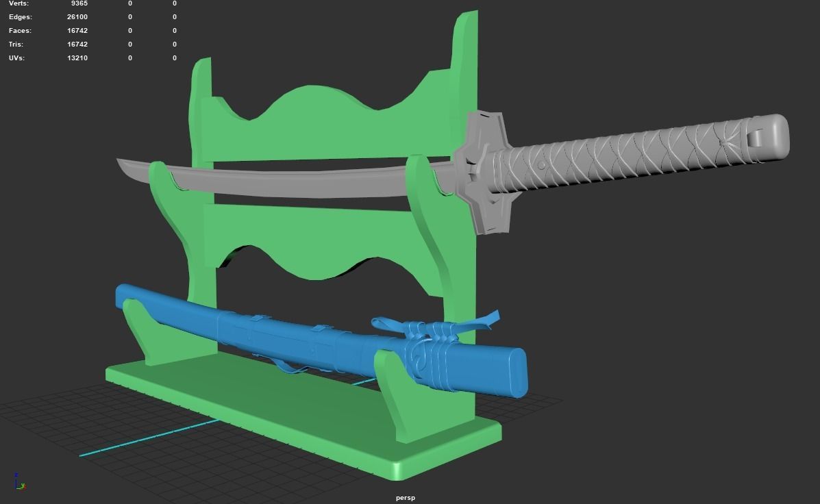
Task: Click the 16742 value in Tris row
Action: pos(77,44)
